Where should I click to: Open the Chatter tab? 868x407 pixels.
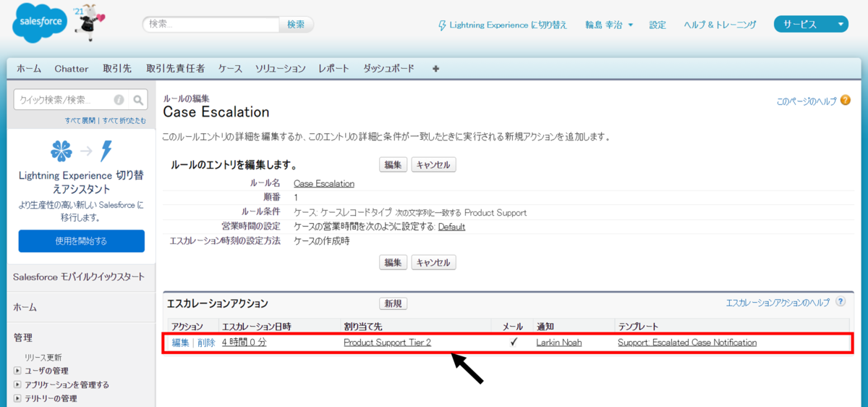(x=72, y=69)
